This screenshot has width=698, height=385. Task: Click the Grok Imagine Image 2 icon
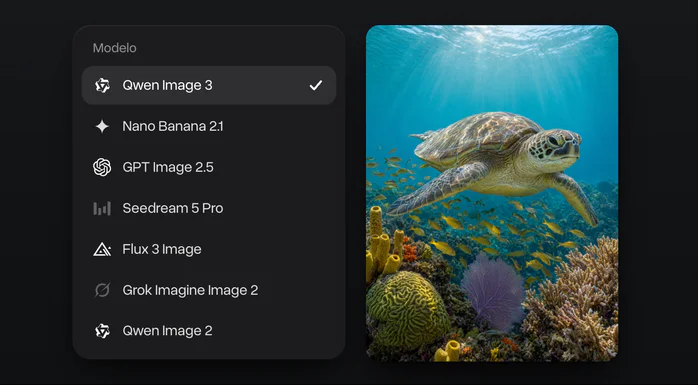pyautogui.click(x=102, y=290)
